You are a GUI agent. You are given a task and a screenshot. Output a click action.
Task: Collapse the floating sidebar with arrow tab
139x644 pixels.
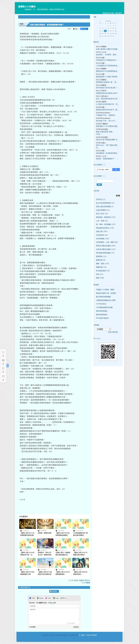click(7, 365)
